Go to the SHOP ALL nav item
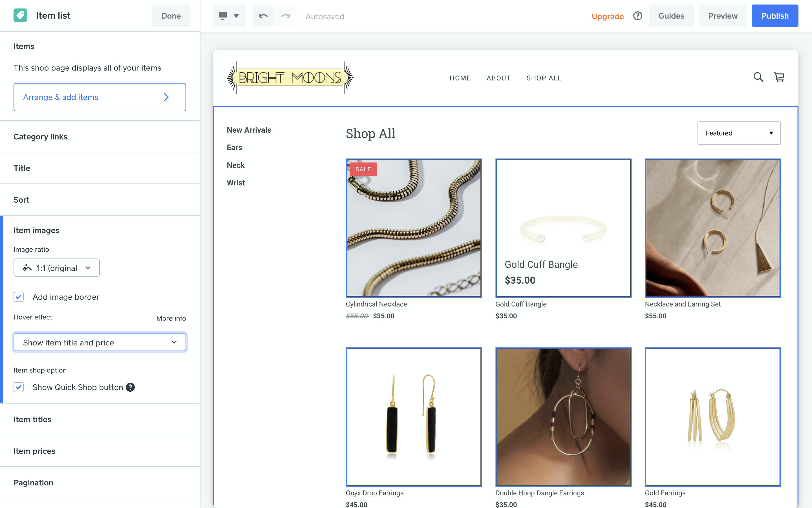 coord(544,78)
